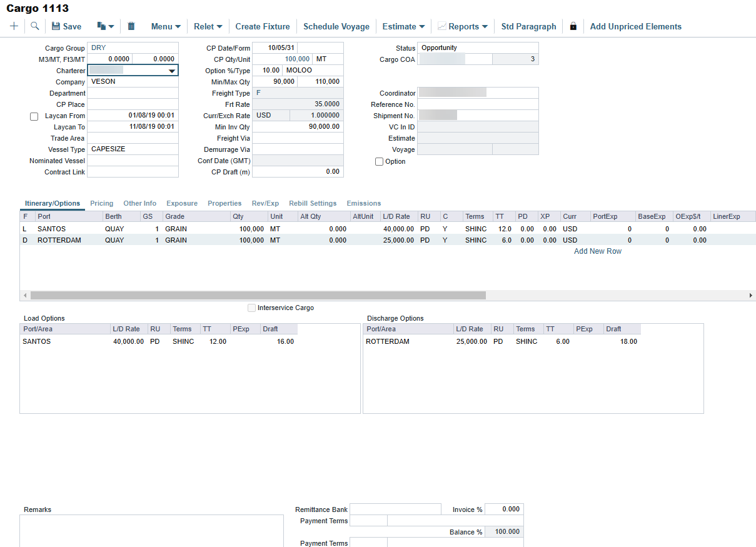Click the padlock icon in toolbar

[x=573, y=26]
